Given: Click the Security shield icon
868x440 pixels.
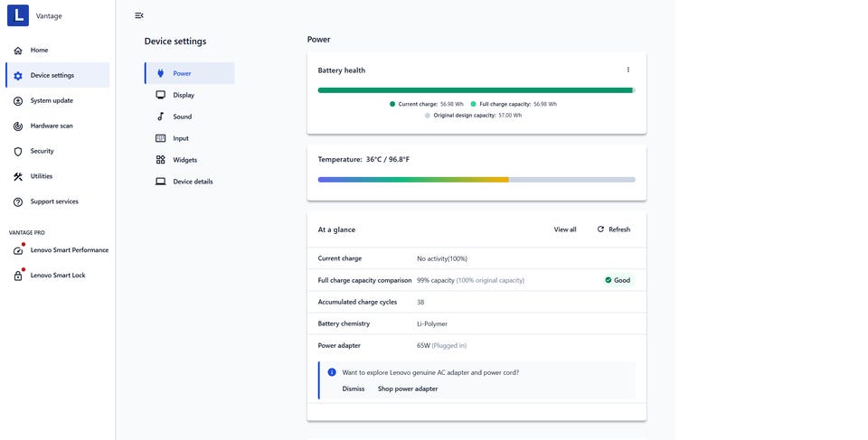Looking at the screenshot, I should coord(18,151).
